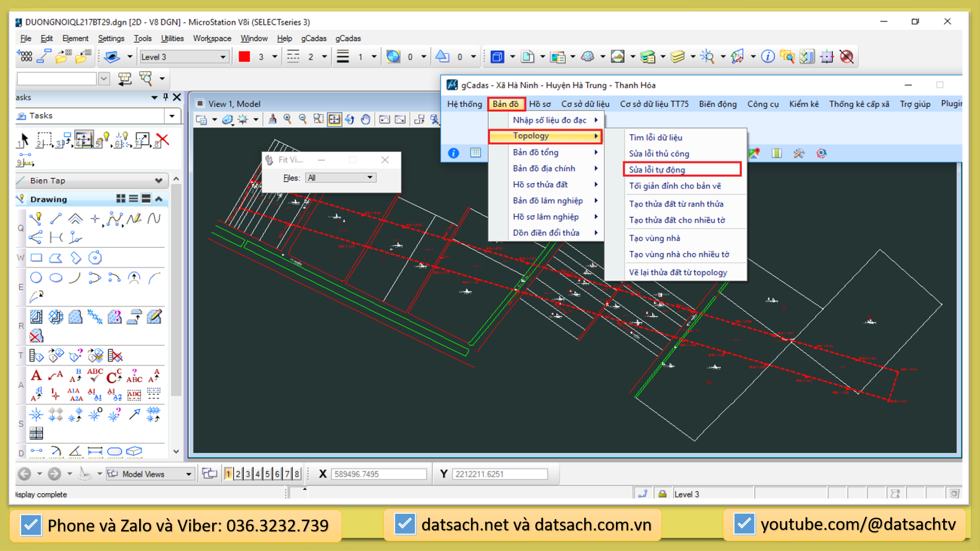Click the X coordinate input field
This screenshot has height=551, width=980.
[x=378, y=474]
